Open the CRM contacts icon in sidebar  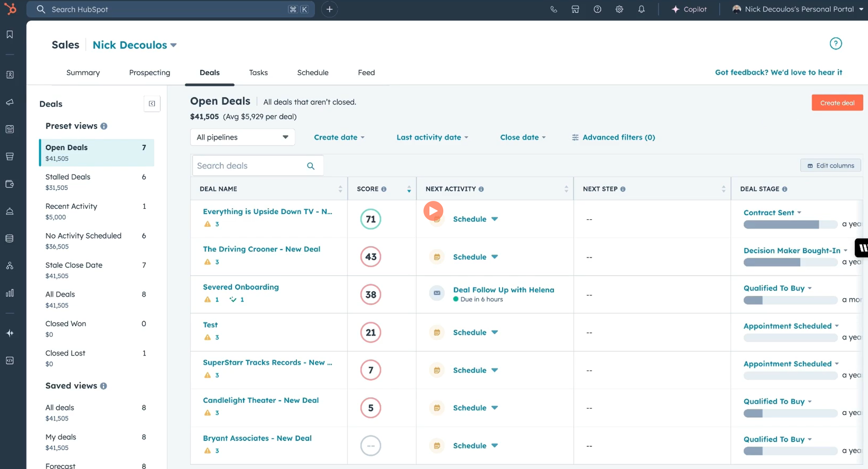pos(10,75)
